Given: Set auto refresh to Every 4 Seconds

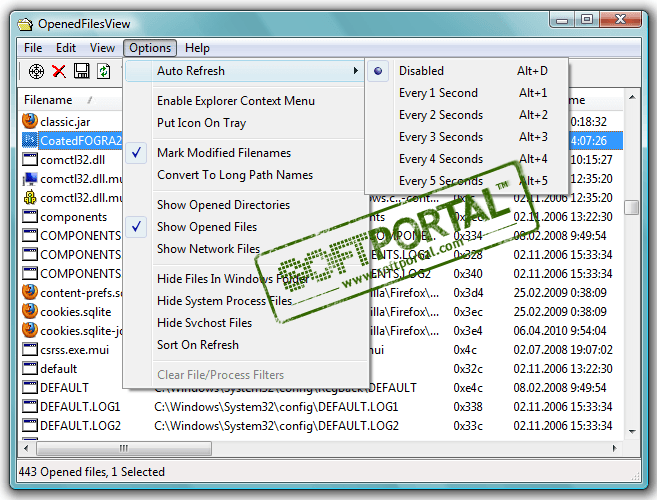Looking at the screenshot, I should (466, 159).
